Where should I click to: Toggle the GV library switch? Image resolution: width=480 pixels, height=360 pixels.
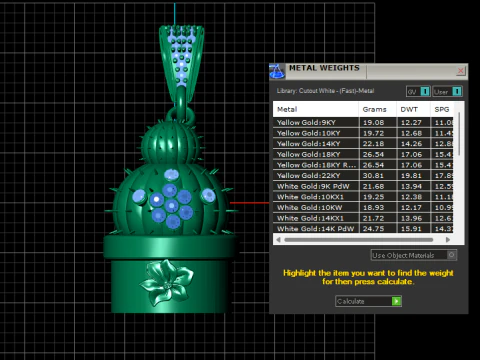pos(418,91)
